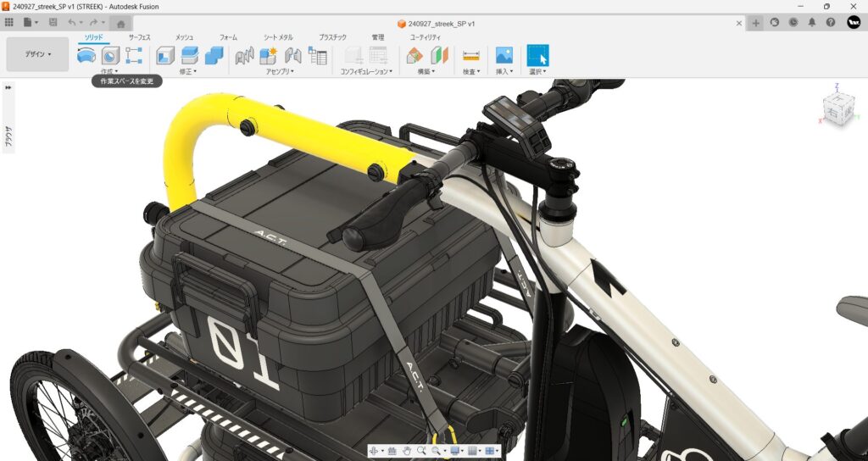Expand the 修正 panel dropdown

tap(188, 71)
